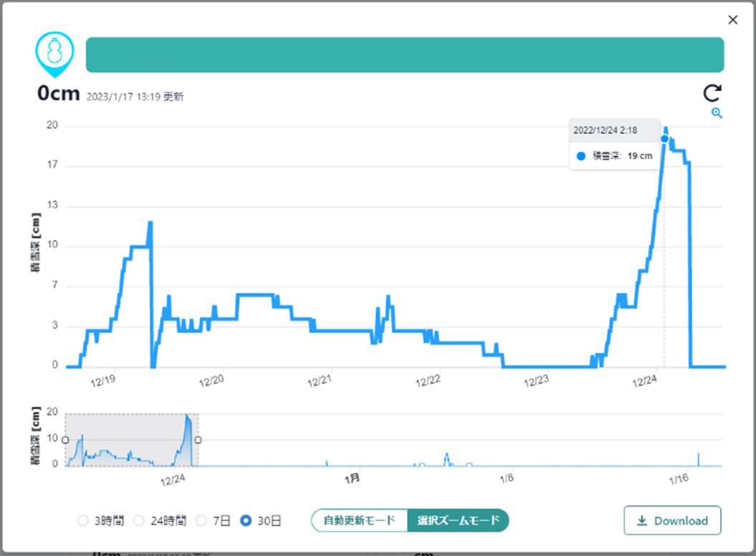756x556 pixels.
Task: Click the 1/16 spike in overview chart
Action: point(698,459)
